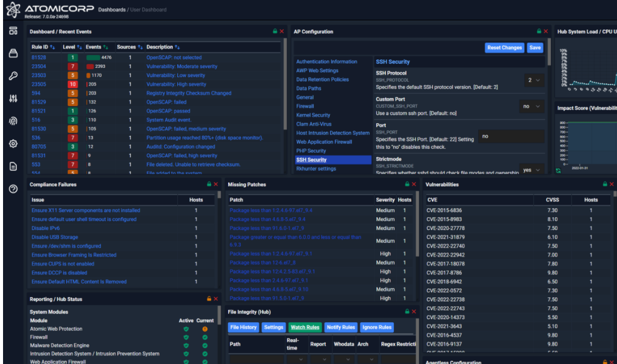Open the settings gear in the left sidebar
This screenshot has width=617, height=364.
(13, 143)
